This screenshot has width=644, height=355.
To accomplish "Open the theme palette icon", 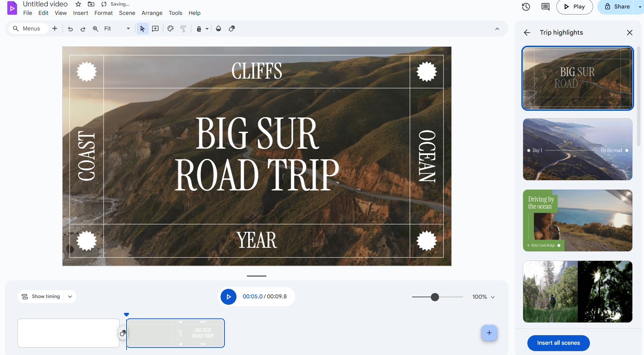I will (x=170, y=29).
